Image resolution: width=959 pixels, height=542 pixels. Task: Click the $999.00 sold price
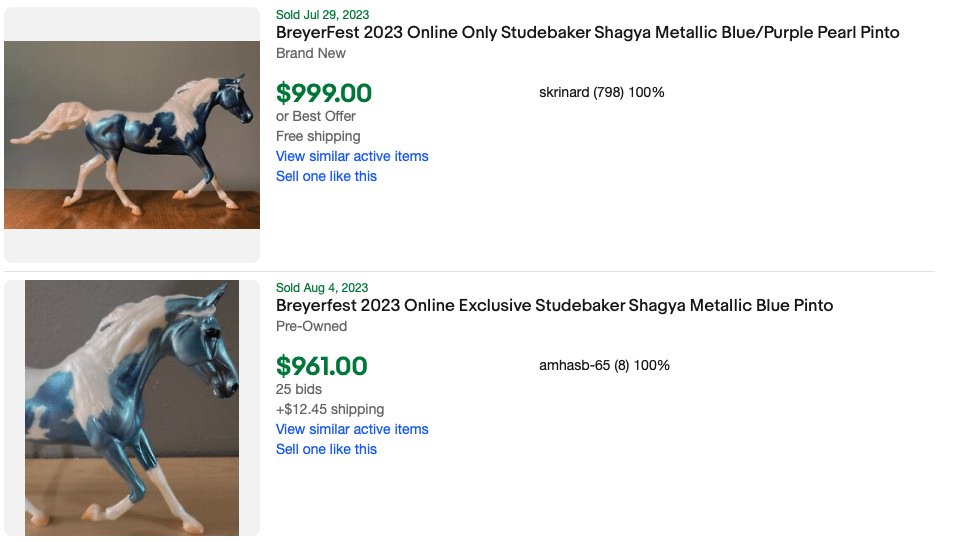tap(324, 94)
